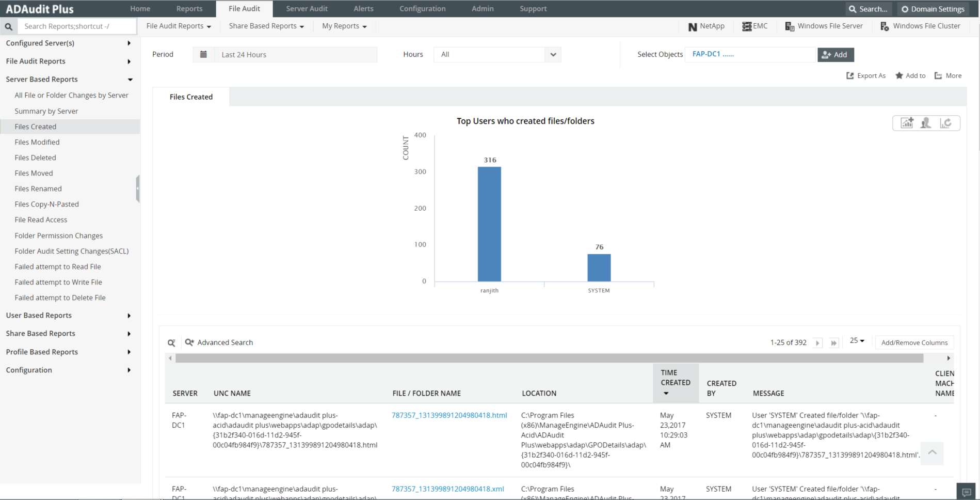Open the chat icon in the bottom corner

pos(967,492)
